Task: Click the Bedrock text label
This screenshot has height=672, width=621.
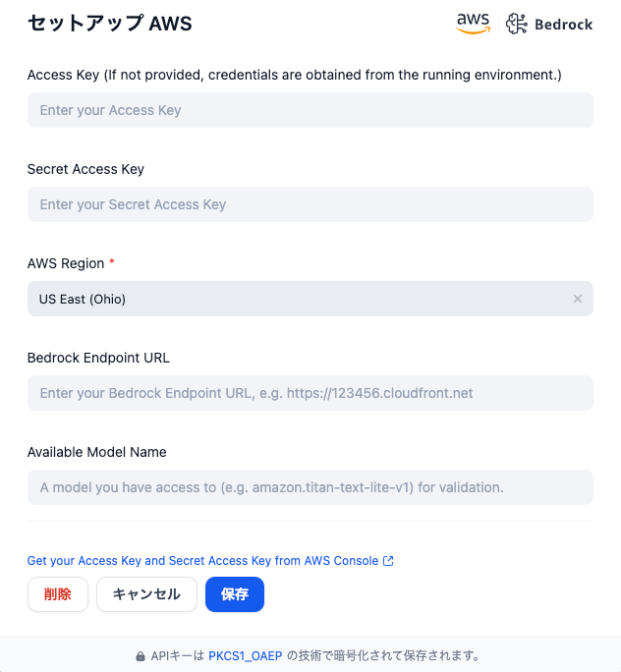Action: (x=564, y=25)
